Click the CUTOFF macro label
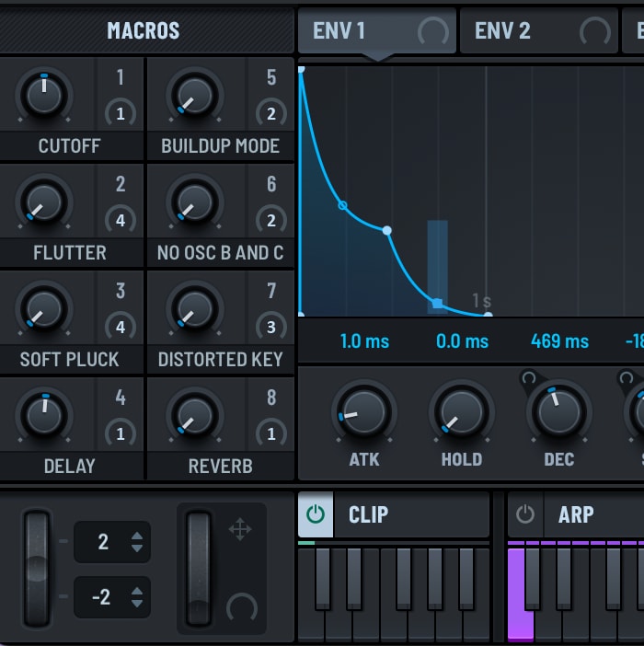The width and height of the screenshot is (644, 646). (x=69, y=145)
